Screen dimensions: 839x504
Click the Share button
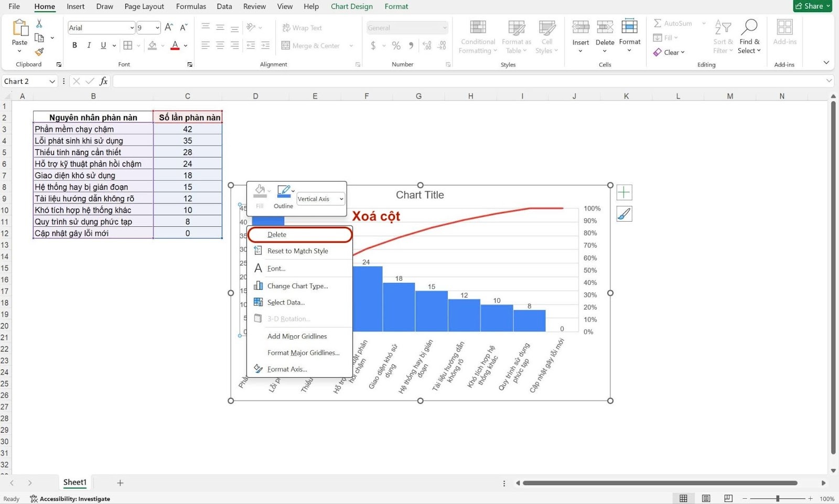tap(812, 6)
